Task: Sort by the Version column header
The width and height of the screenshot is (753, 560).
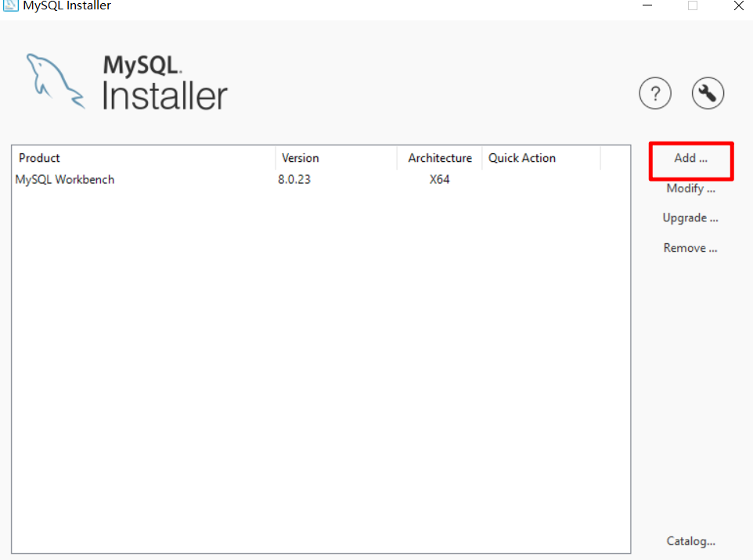Action: click(336, 158)
